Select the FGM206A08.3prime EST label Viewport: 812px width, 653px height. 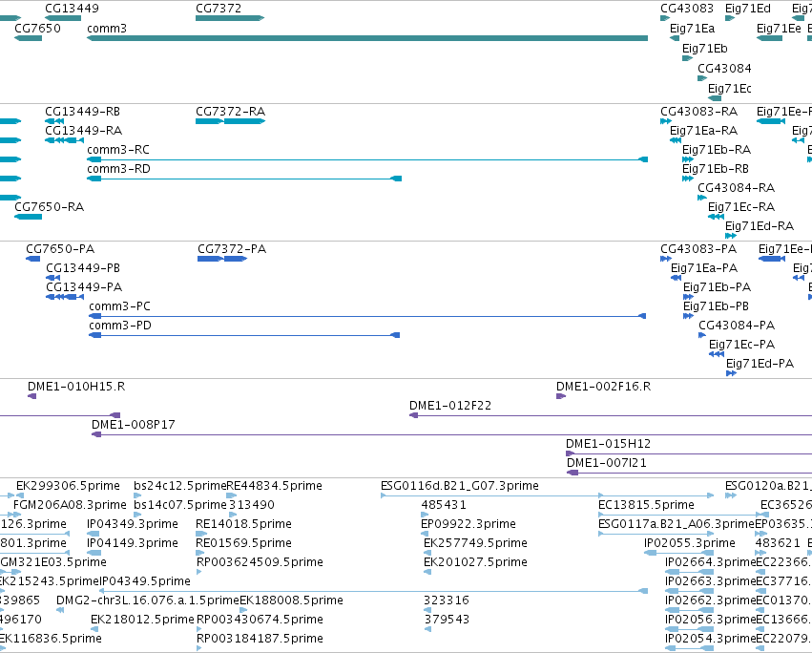click(x=70, y=505)
